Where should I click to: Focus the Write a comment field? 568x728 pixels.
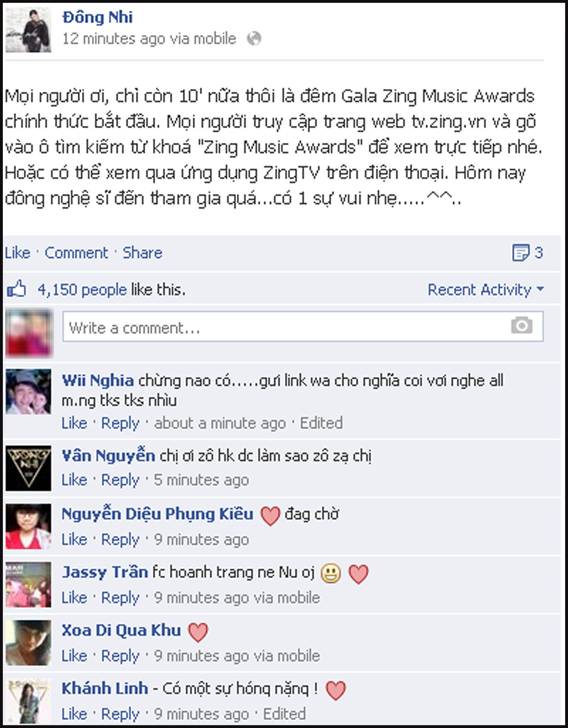coord(303,326)
